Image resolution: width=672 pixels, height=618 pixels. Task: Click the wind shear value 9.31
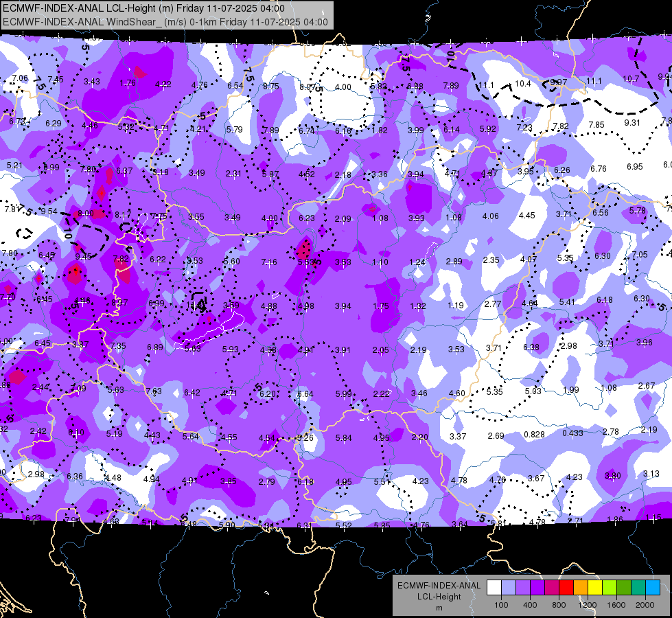[x=632, y=122]
